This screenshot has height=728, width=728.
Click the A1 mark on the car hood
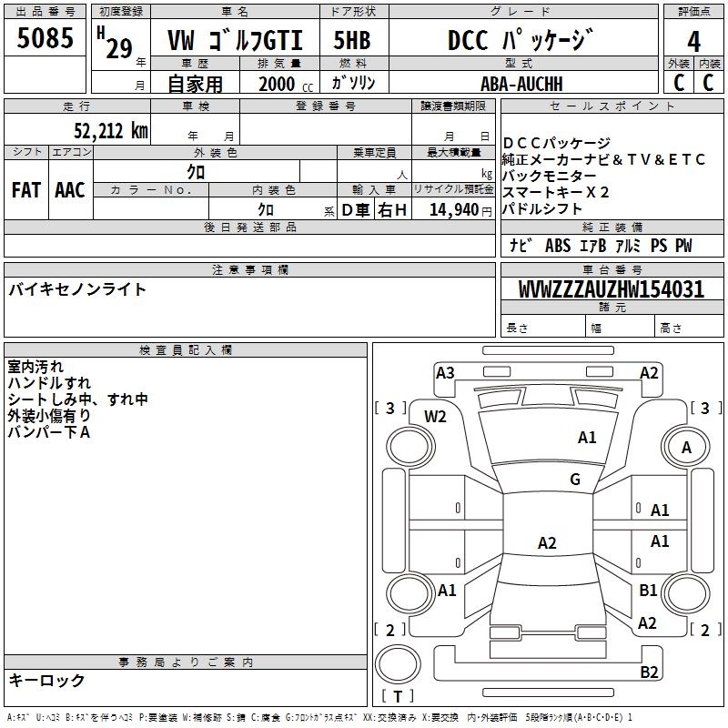(x=587, y=438)
